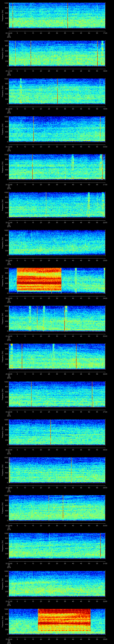114x644 pixels.
Task: Click the 20:26:00 start time label
Action: click(x=9, y=412)
